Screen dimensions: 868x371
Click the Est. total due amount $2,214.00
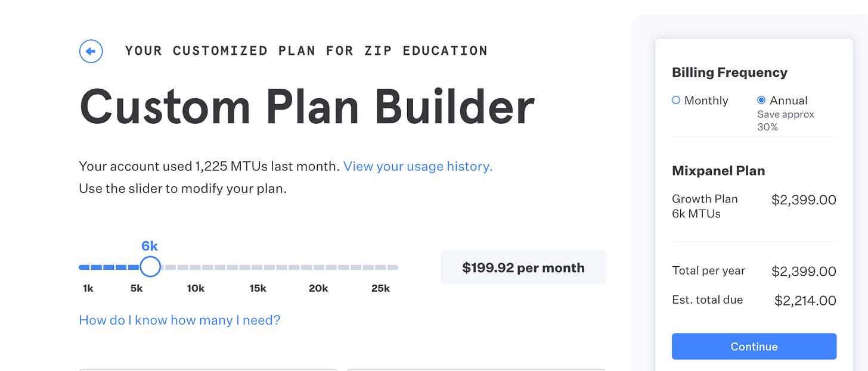click(x=805, y=301)
